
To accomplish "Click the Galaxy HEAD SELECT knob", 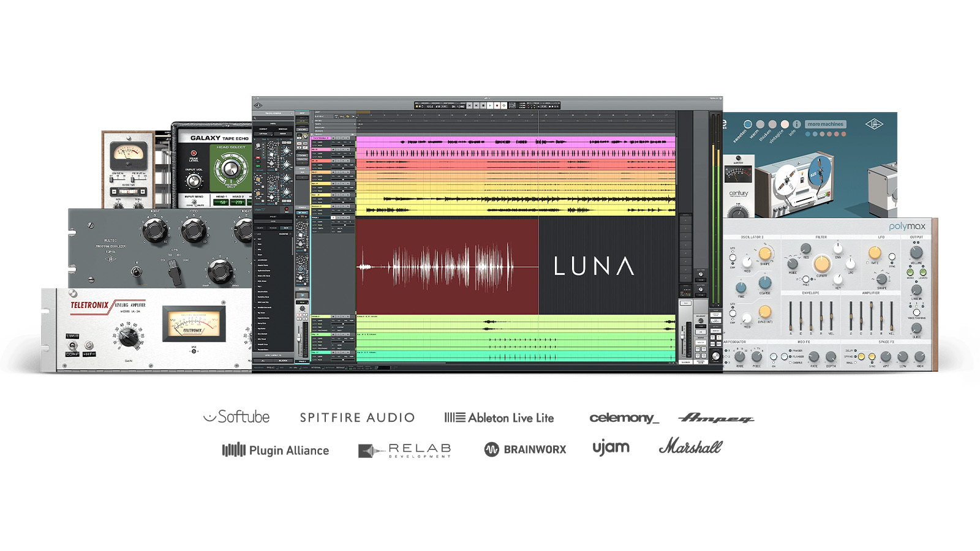I will point(230,170).
